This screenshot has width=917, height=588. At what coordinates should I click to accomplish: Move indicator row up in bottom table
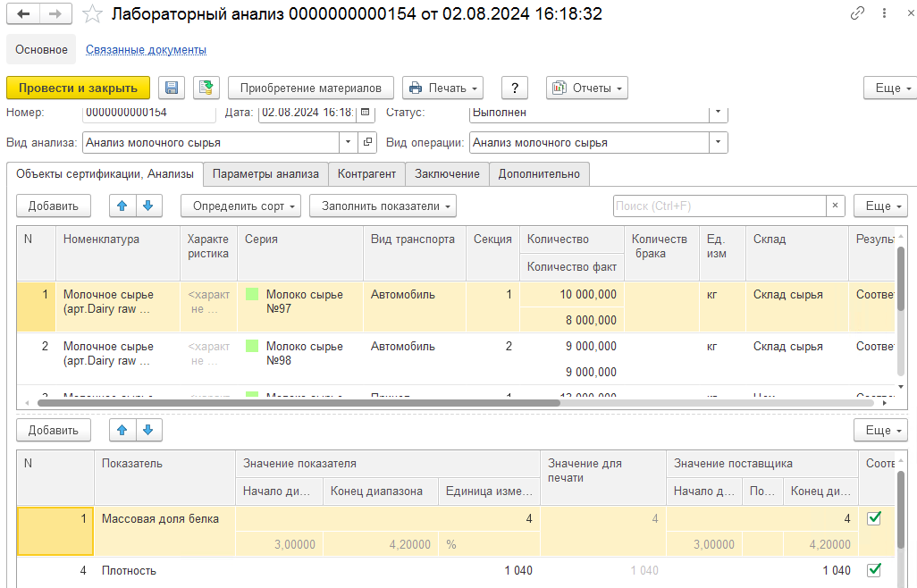(122, 430)
